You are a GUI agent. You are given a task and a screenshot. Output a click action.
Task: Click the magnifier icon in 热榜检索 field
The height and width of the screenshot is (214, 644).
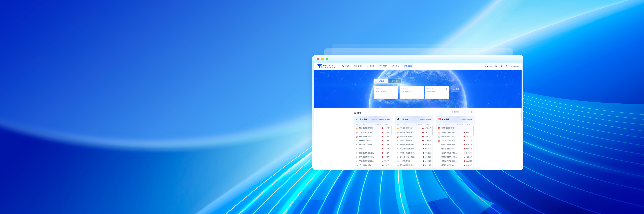471,112
